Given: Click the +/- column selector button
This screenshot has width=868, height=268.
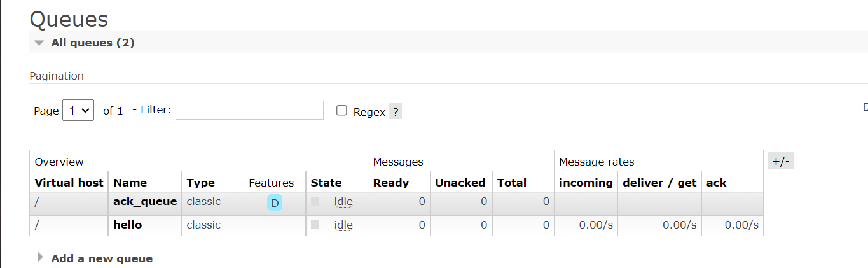Looking at the screenshot, I should (x=780, y=161).
